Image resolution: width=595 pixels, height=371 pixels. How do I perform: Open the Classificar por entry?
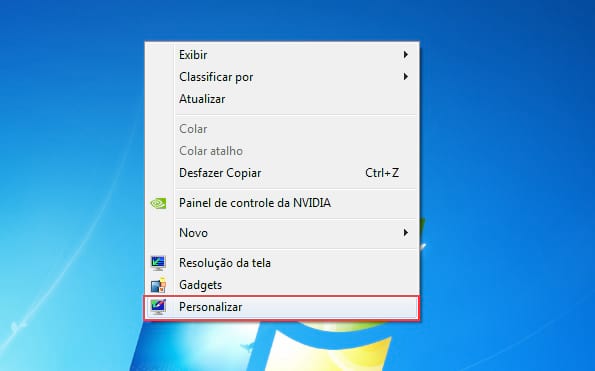(x=282, y=77)
